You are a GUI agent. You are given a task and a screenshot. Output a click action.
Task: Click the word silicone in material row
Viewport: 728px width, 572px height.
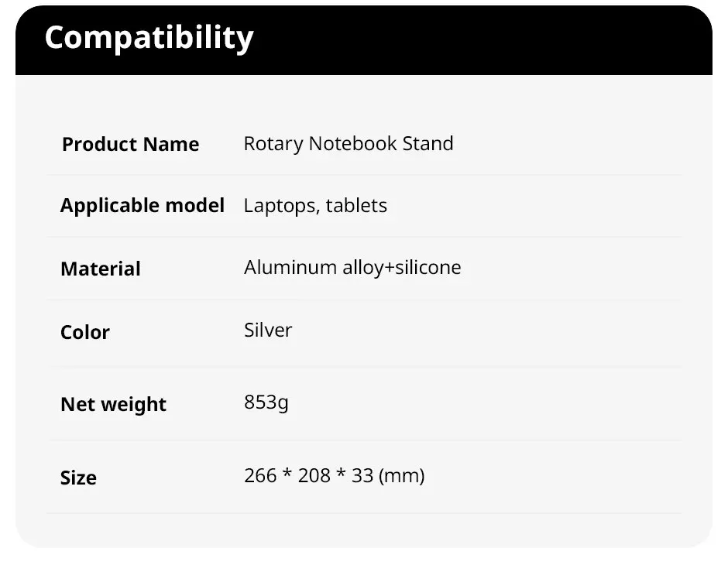pos(428,268)
